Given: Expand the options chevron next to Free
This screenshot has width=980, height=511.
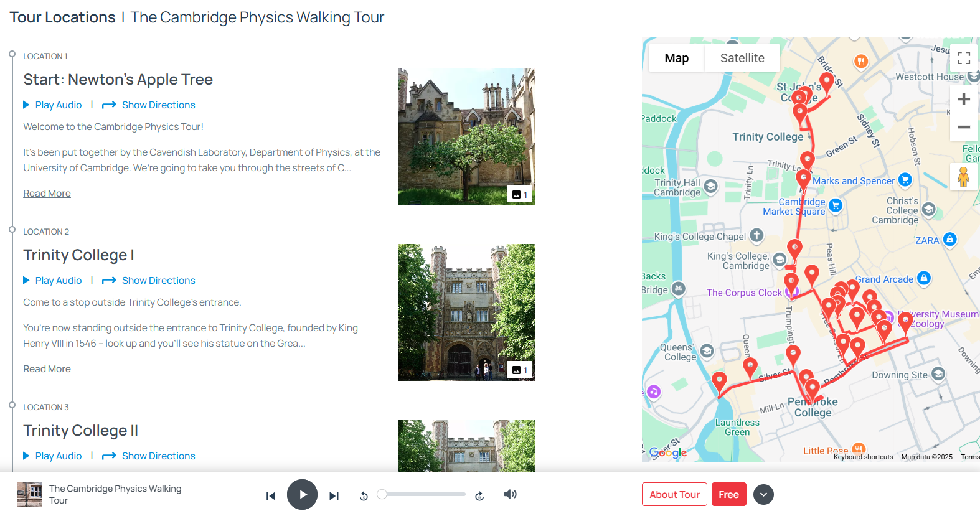Looking at the screenshot, I should [763, 495].
